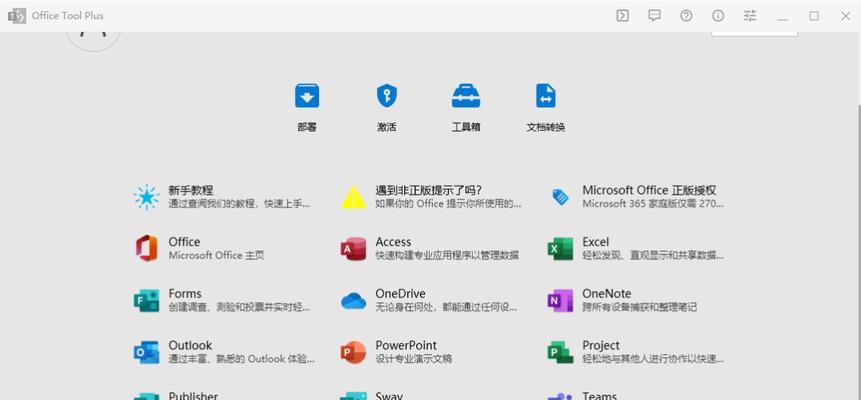Screen dimensions: 861x400
Task: Open the 文档转换 document conversion icon
Action: (x=546, y=96)
